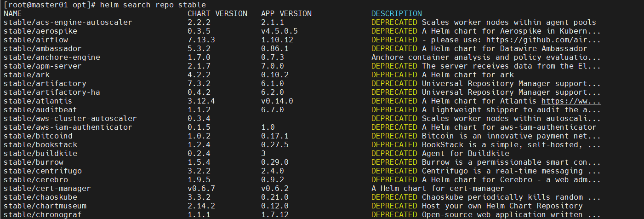Select 'A Helm chart for ark' description
This screenshot has height=219, width=644.
click(468, 75)
